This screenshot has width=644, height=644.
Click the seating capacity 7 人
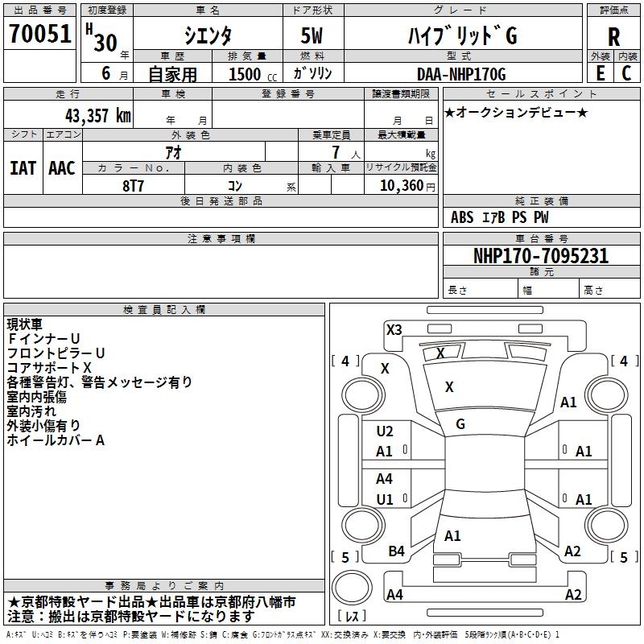[345, 152]
